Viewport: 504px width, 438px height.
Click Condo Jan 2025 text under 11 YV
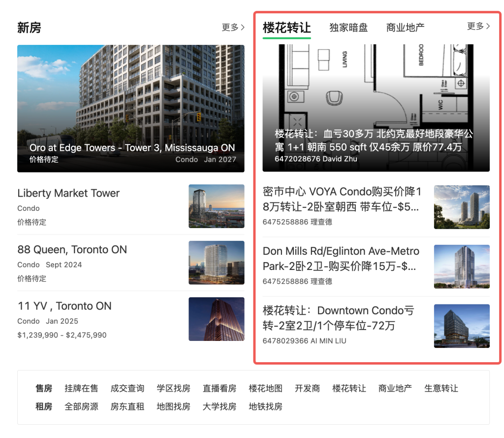pyautogui.click(x=48, y=321)
